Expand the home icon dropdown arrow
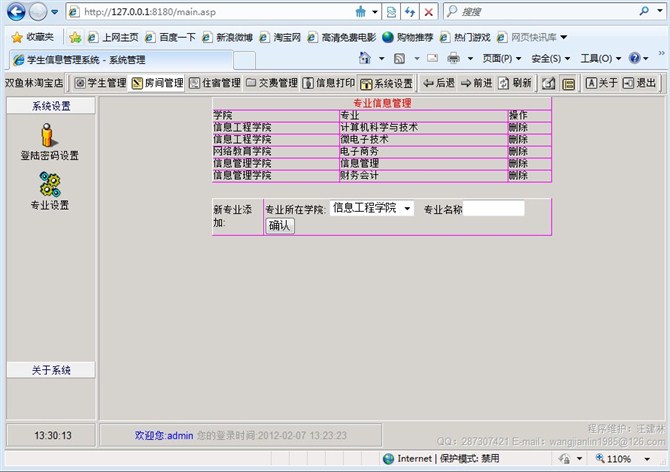Screen dimensions: 670x472 (x=382, y=59)
